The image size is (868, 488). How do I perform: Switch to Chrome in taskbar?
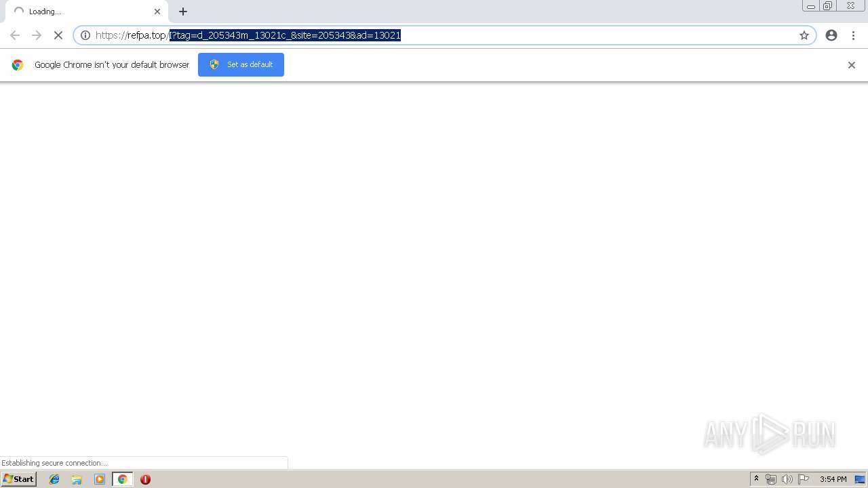(122, 479)
